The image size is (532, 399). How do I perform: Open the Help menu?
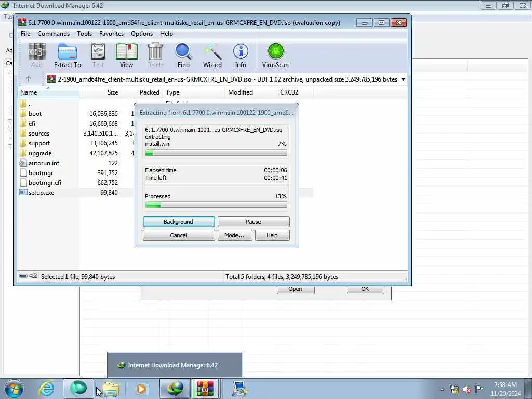point(166,34)
